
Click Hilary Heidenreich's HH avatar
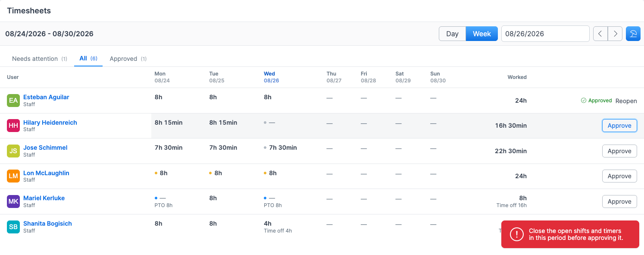[13, 126]
